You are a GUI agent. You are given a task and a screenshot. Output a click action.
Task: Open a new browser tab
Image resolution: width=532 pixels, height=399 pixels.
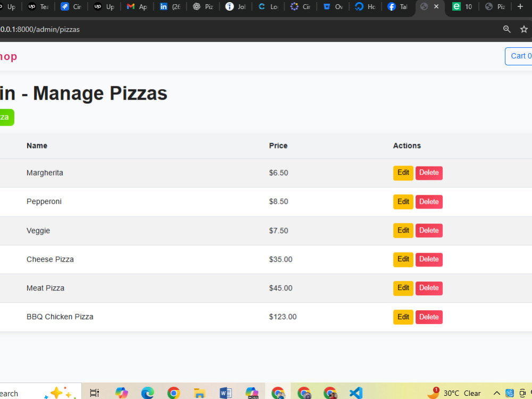tap(520, 6)
